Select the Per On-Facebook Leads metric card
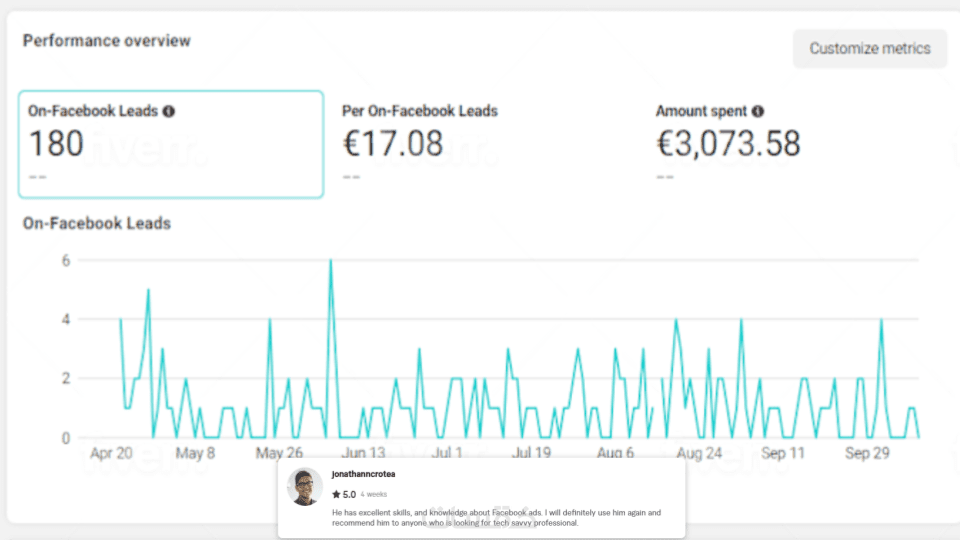 (480, 144)
